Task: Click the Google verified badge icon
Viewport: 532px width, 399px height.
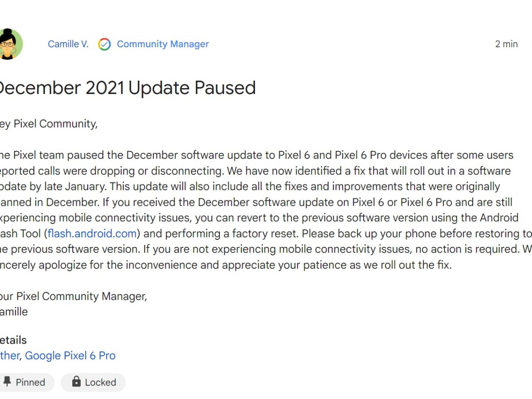Action: click(x=105, y=44)
